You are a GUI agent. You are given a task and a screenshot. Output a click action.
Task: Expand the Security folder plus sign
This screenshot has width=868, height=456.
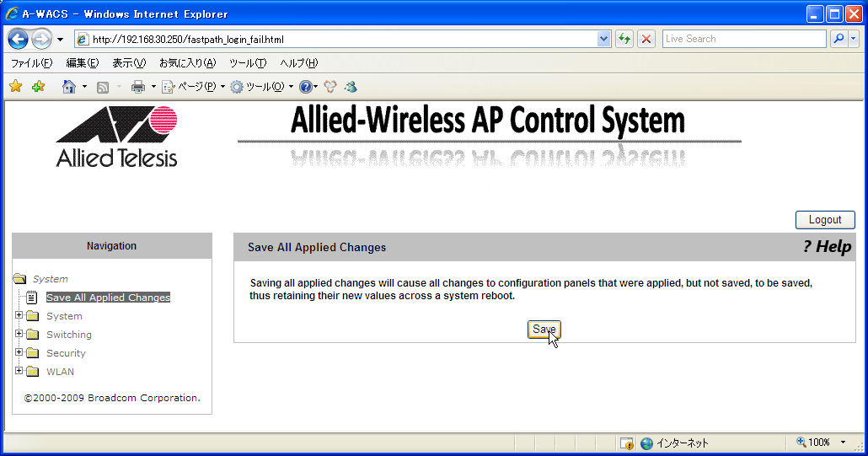coord(19,352)
